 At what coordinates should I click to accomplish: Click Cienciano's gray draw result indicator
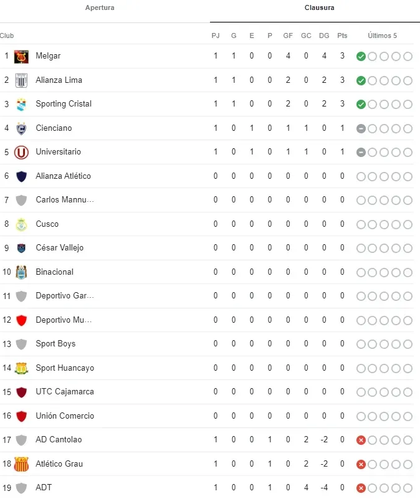(361, 128)
